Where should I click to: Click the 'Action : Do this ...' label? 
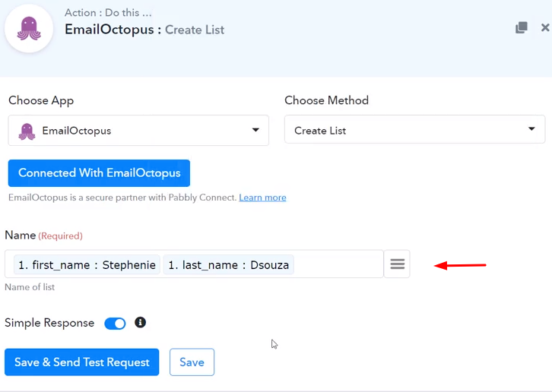pyautogui.click(x=108, y=13)
